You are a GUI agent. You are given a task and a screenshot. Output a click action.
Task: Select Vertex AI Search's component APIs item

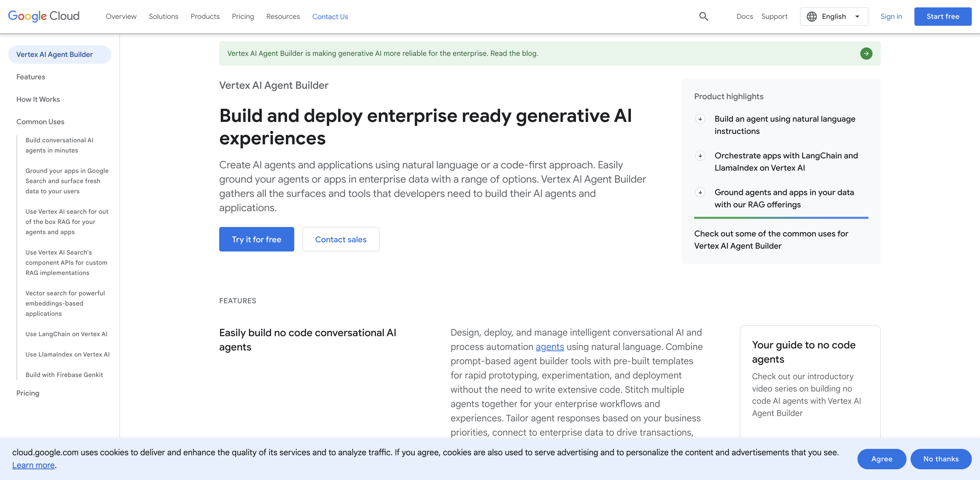[66, 262]
